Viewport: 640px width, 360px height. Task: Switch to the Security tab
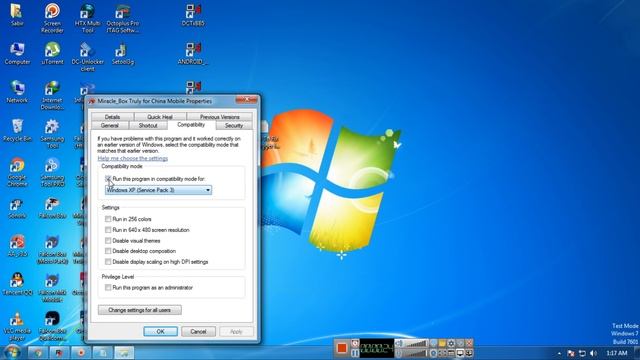tap(234, 125)
